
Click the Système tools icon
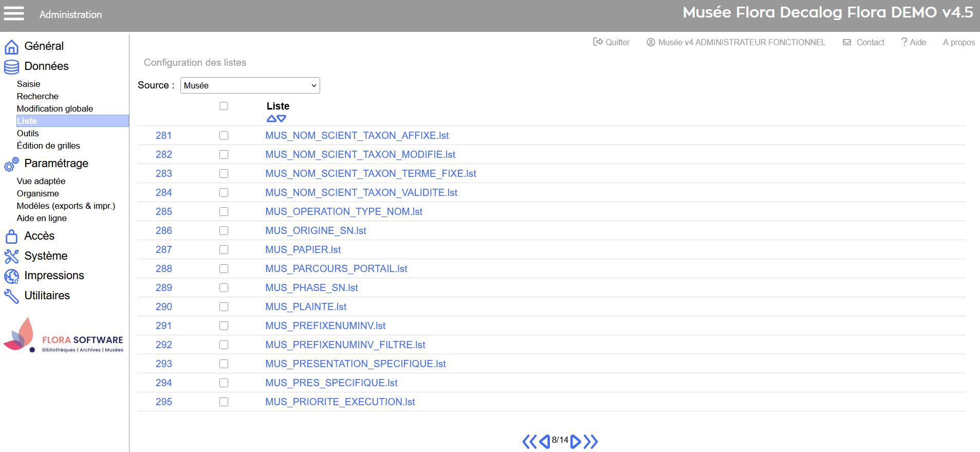[11, 256]
